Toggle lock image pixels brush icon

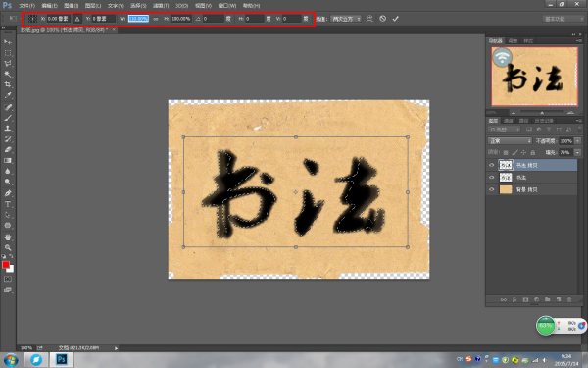tap(514, 152)
